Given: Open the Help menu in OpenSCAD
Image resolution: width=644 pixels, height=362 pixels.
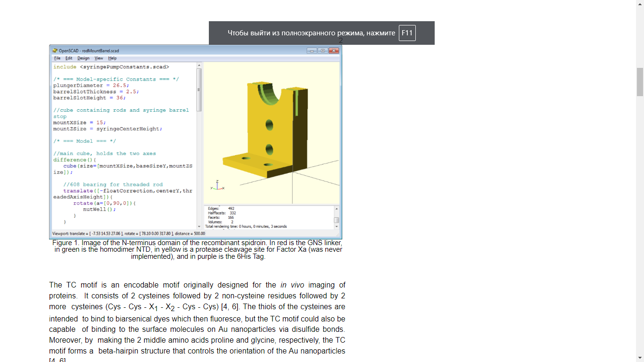Looking at the screenshot, I should pos(112,58).
